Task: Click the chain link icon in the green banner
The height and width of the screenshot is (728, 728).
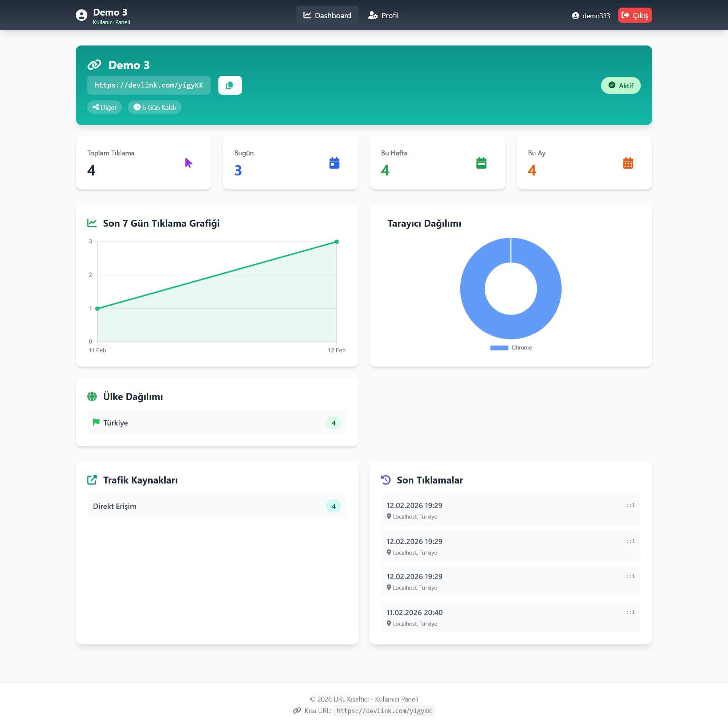Action: [x=94, y=65]
